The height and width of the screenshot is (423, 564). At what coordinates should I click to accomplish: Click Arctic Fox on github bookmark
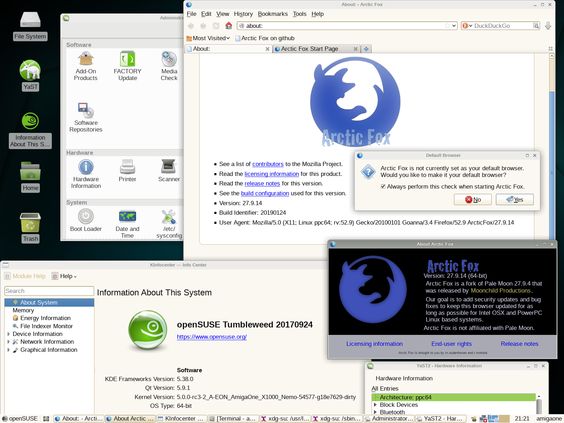tap(265, 38)
